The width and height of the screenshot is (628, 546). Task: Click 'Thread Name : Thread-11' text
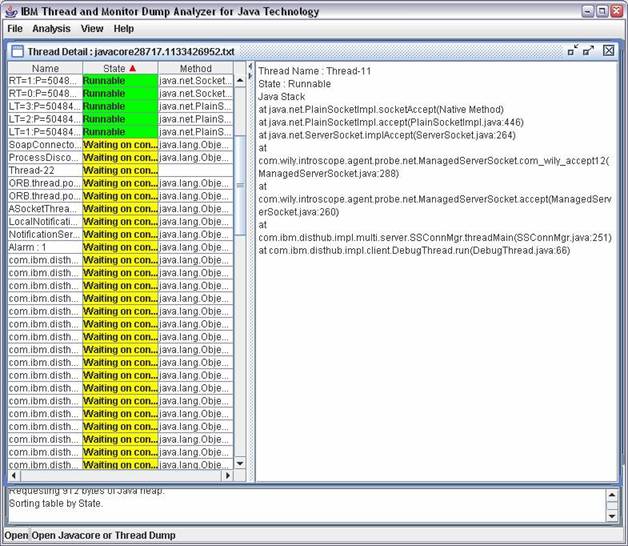coord(315,71)
